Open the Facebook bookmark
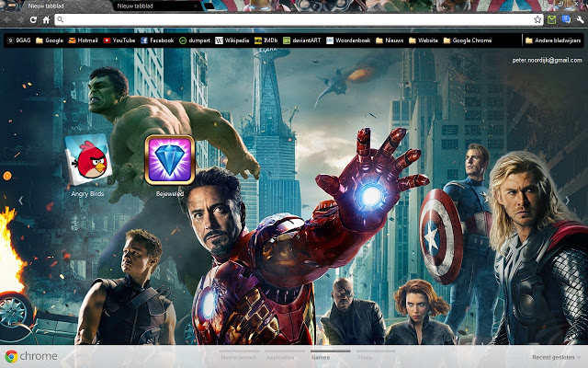 [x=156, y=40]
